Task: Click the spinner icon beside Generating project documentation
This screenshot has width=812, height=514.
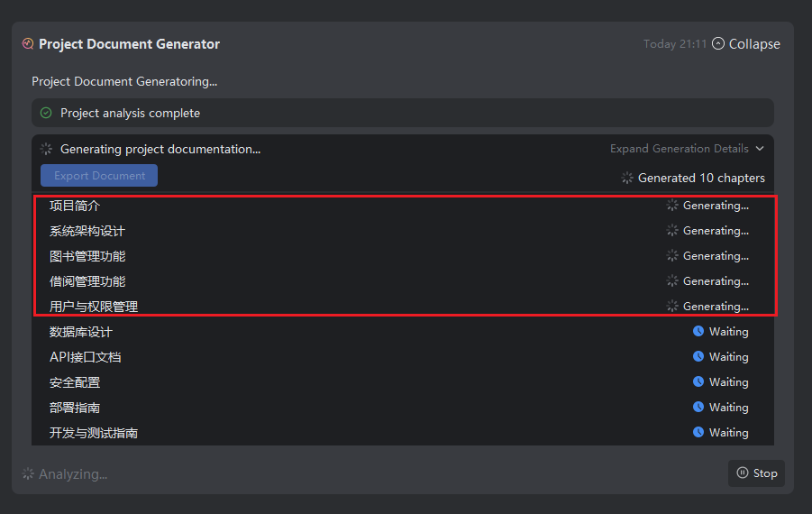Action: tap(46, 149)
